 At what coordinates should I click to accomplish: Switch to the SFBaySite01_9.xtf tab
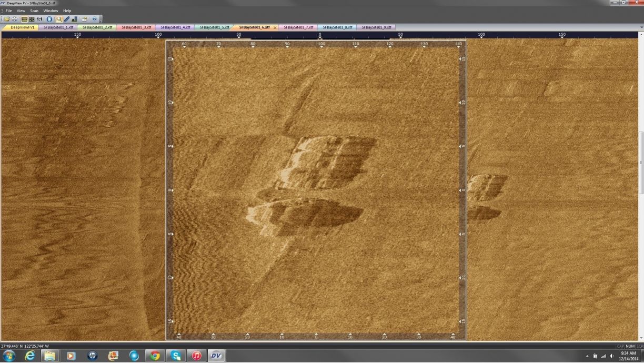(x=376, y=27)
